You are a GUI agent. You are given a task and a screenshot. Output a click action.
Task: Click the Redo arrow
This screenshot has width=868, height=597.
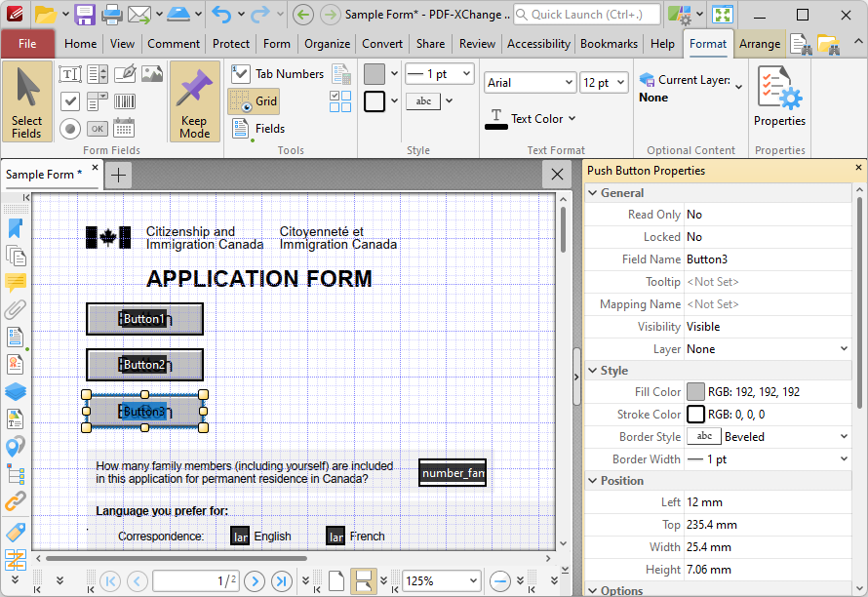click(x=260, y=15)
